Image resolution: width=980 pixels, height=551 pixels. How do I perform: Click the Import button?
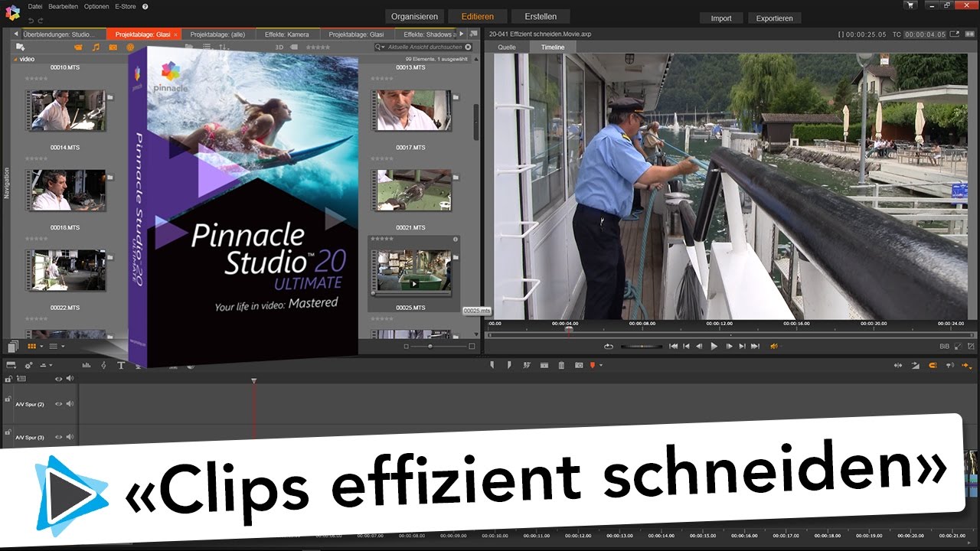coord(721,18)
